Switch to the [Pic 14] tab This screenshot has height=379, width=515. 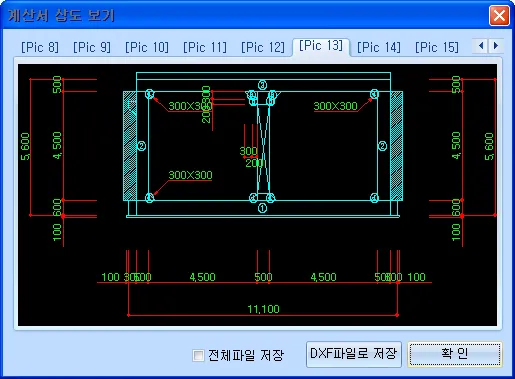[x=379, y=47]
